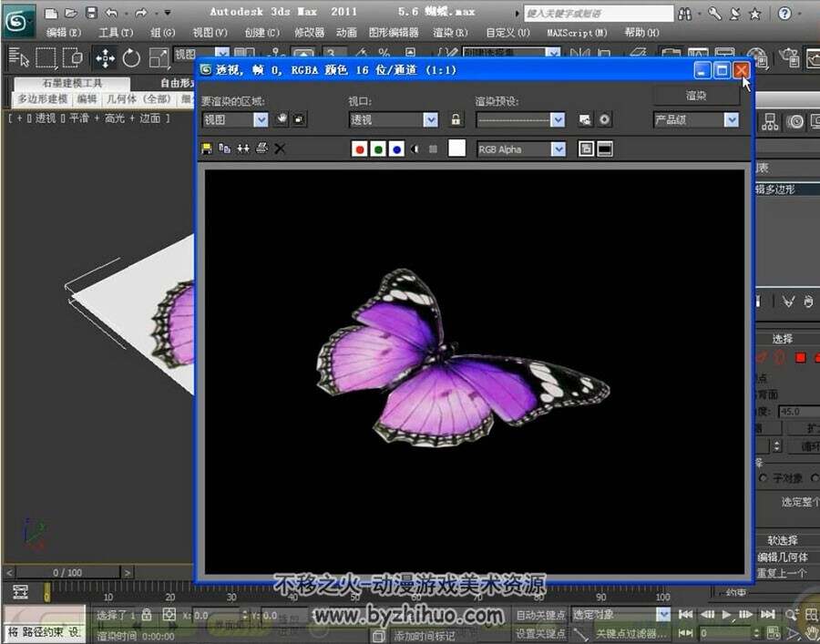Screen dimensions: 820x644
Task: Click the search keyword input field in title bar
Action: pos(599,14)
